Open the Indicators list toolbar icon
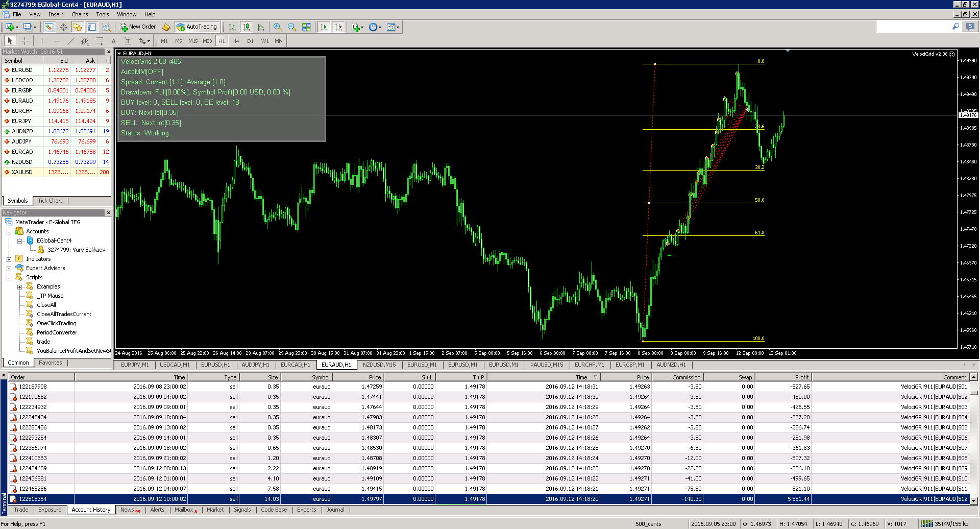This screenshot has width=980, height=529. (356, 27)
